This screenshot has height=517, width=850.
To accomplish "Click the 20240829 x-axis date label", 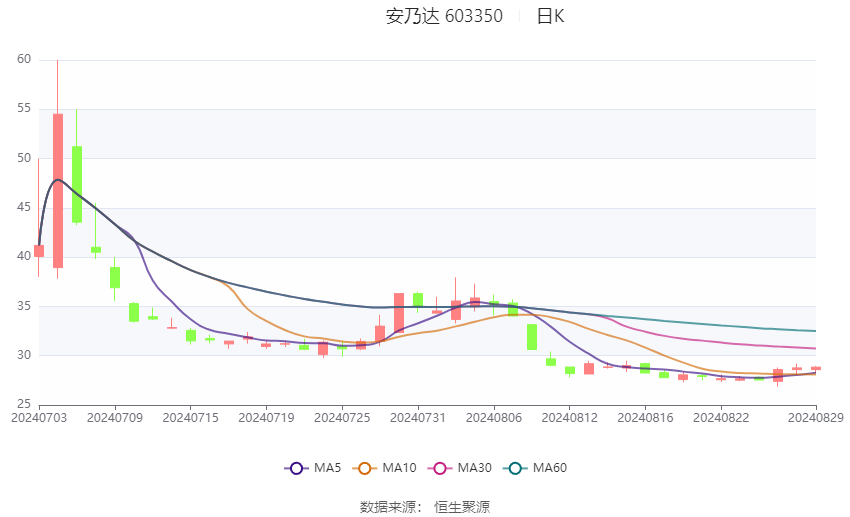I will 816,418.
